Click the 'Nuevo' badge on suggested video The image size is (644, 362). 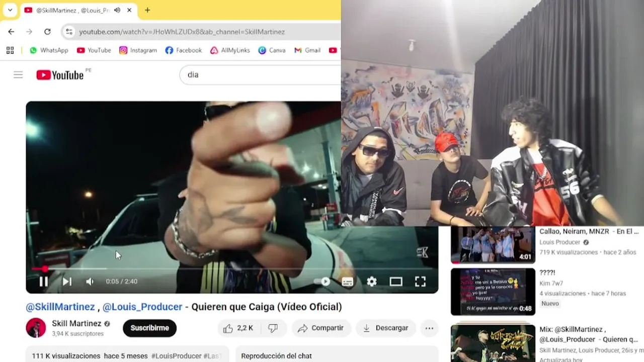pyautogui.click(x=550, y=304)
